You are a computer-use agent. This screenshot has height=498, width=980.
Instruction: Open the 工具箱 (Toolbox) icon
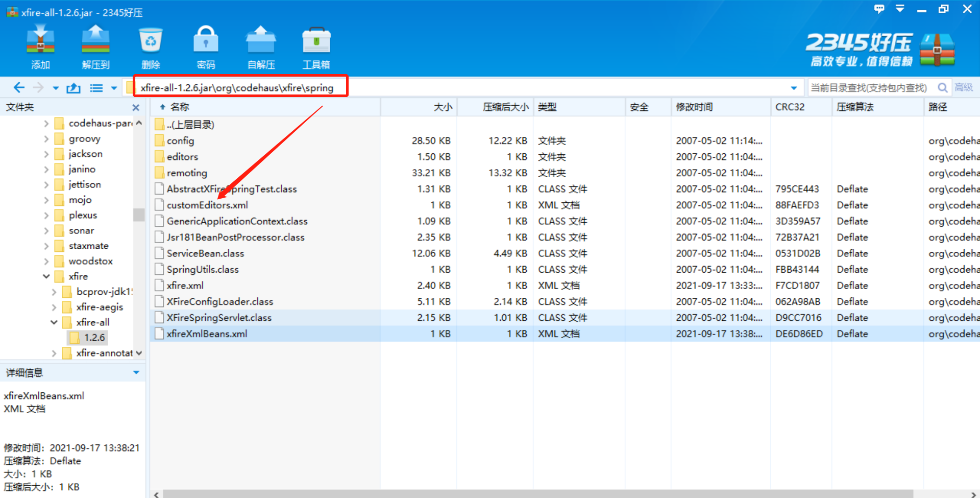tap(316, 47)
